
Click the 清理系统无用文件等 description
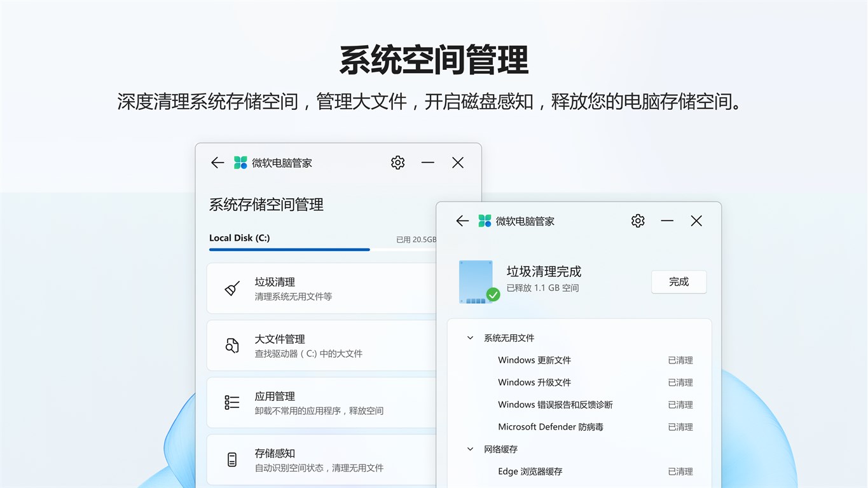click(x=293, y=297)
